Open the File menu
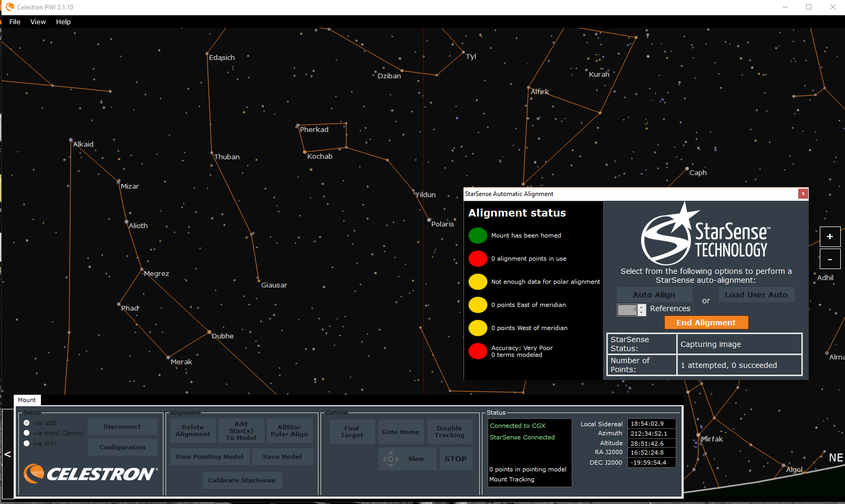Image resolution: width=845 pixels, height=504 pixels. [15, 22]
